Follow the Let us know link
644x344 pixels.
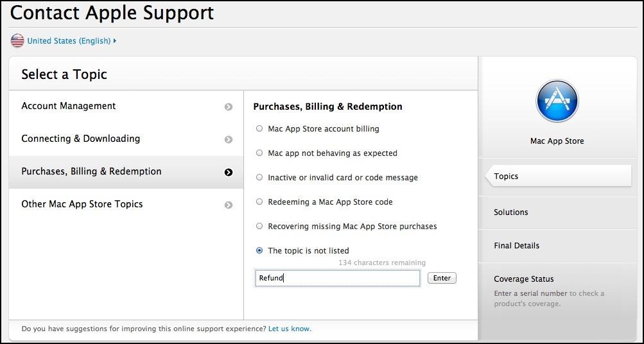point(290,329)
